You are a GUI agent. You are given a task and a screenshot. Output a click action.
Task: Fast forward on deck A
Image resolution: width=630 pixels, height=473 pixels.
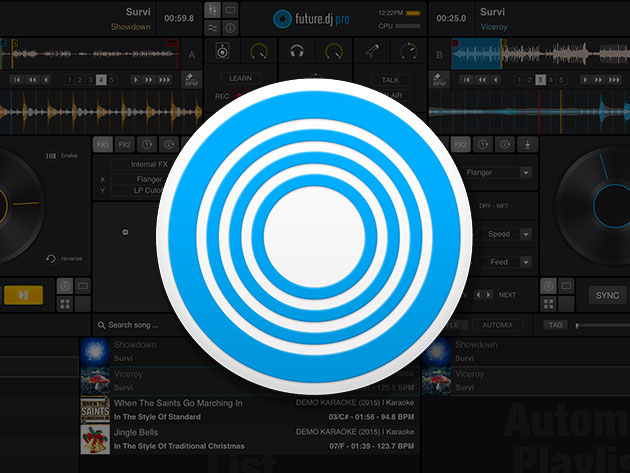tap(149, 80)
